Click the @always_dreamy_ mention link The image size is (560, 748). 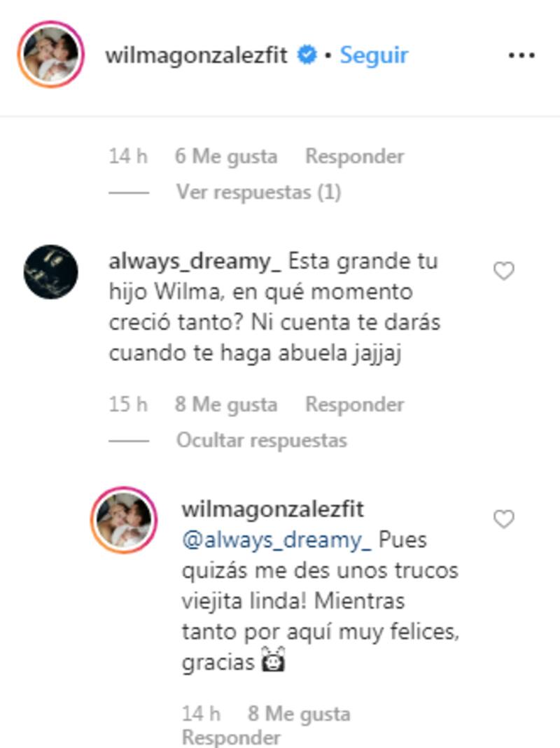click(276, 540)
